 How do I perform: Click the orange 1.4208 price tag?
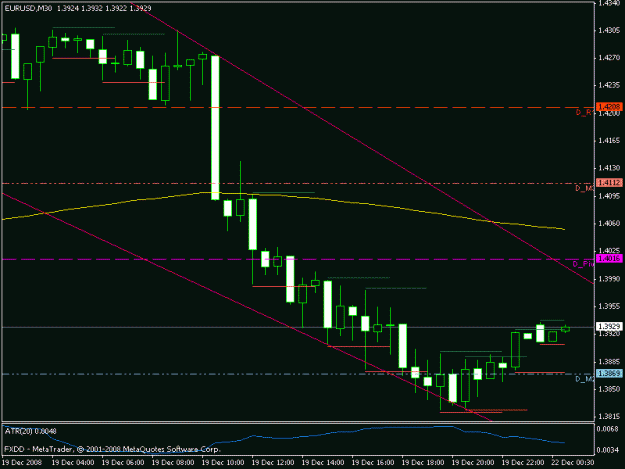[x=609, y=107]
